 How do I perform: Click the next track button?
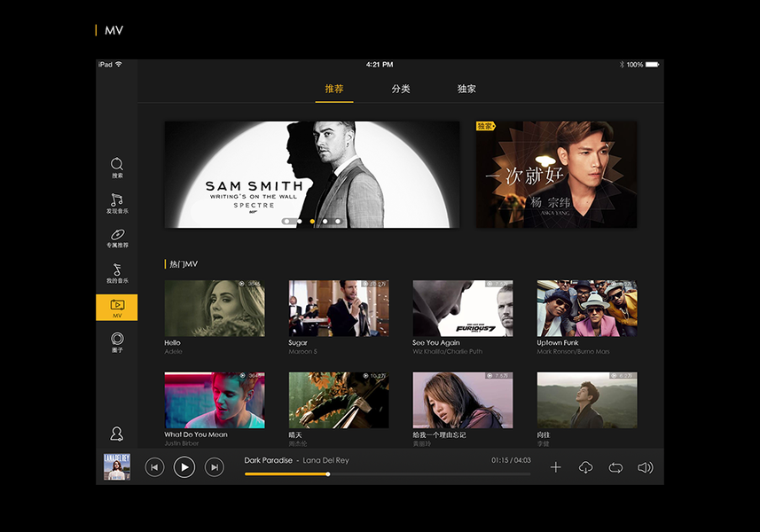pyautogui.click(x=215, y=467)
